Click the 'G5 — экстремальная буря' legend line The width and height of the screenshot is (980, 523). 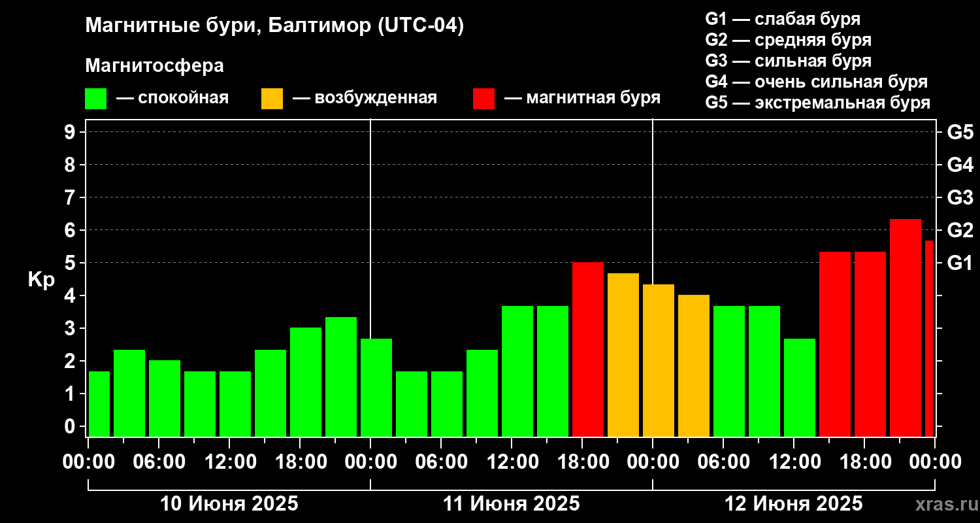coord(818,103)
